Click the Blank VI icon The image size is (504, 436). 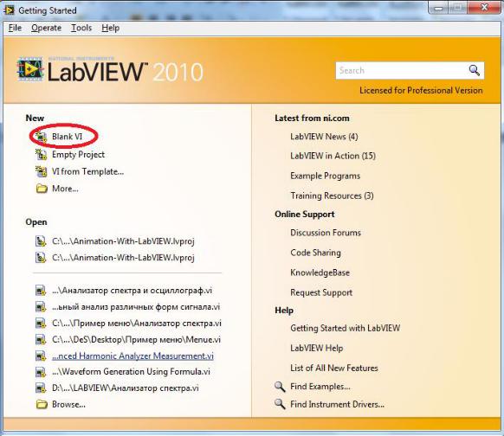tap(41, 137)
